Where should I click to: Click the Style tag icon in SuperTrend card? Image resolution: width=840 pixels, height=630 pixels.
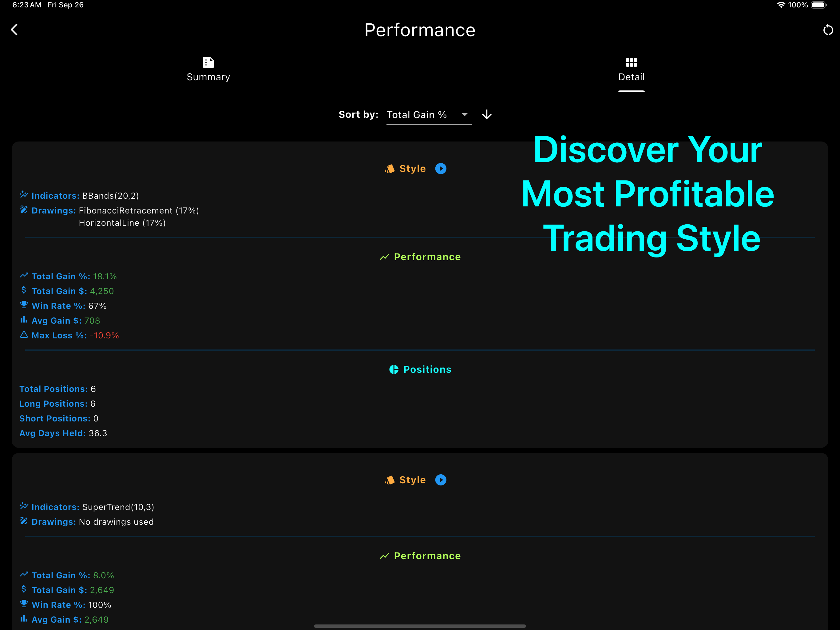[x=390, y=480]
